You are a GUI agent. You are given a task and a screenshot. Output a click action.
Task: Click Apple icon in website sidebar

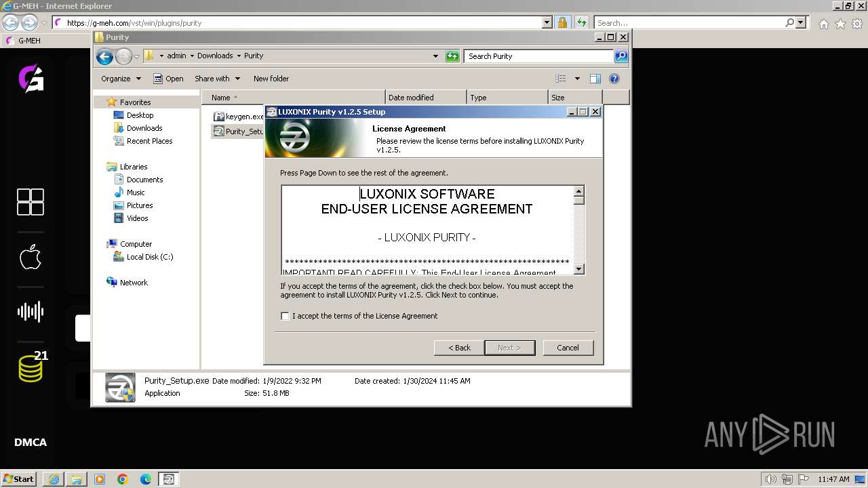(31, 257)
